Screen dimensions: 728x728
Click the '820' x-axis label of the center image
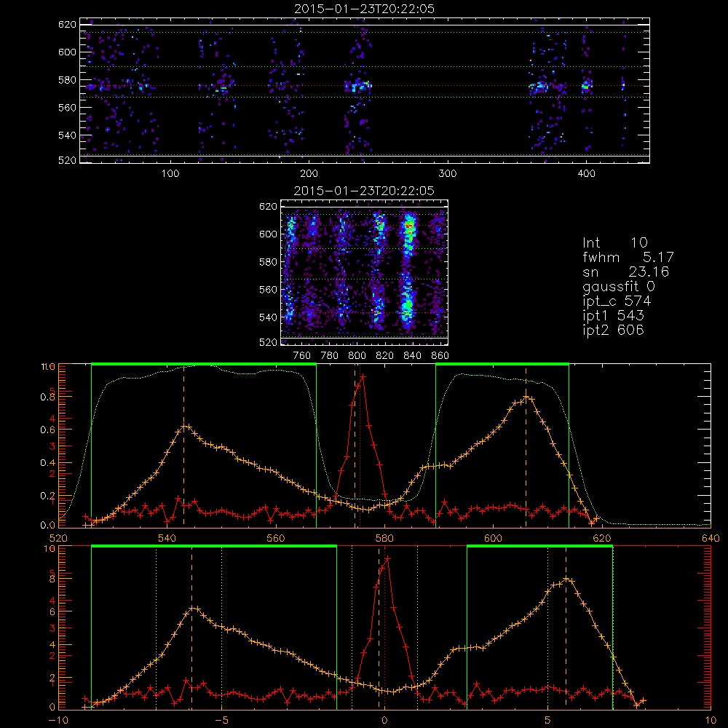tap(385, 356)
